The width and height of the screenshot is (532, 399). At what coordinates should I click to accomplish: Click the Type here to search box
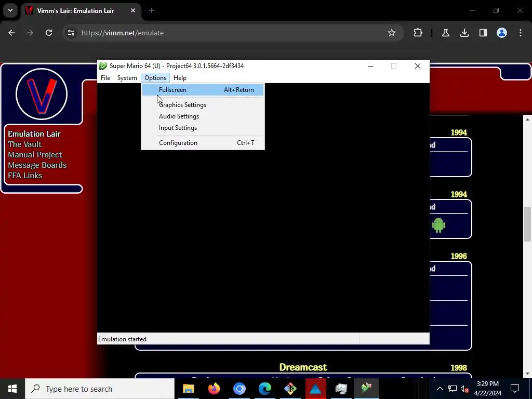pyautogui.click(x=100, y=389)
